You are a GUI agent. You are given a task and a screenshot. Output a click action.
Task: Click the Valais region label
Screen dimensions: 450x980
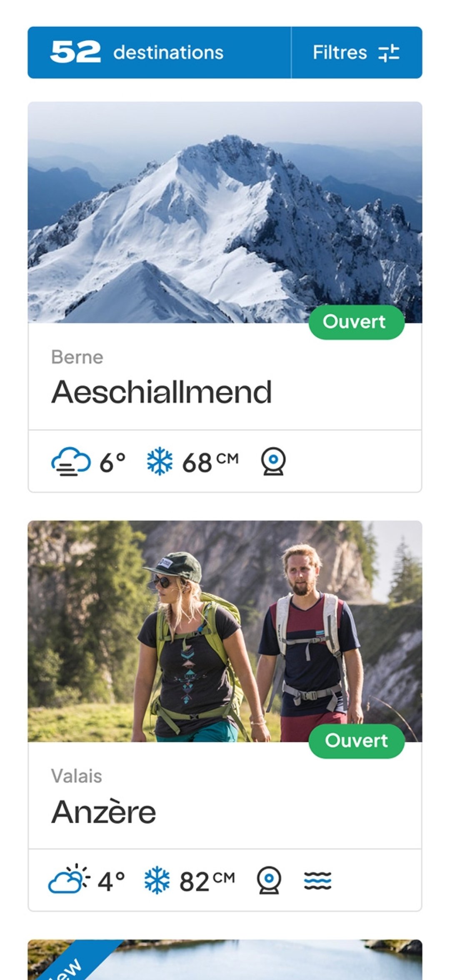tap(77, 776)
